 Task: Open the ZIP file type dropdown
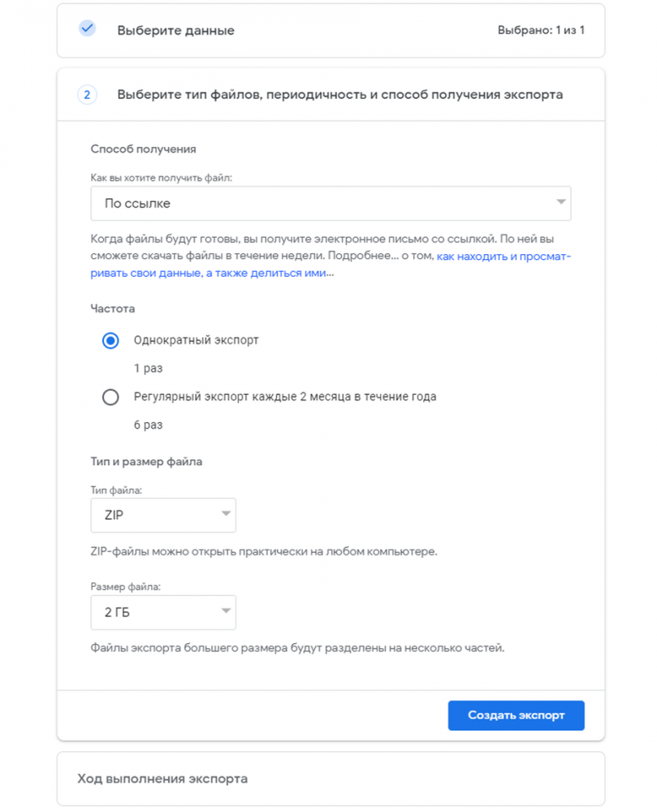click(x=162, y=516)
